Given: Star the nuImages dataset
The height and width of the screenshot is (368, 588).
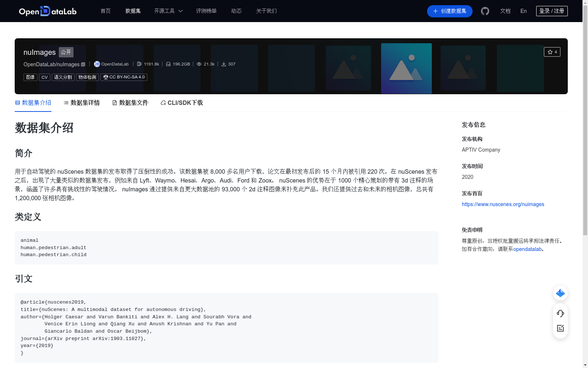Looking at the screenshot, I should tap(552, 52).
